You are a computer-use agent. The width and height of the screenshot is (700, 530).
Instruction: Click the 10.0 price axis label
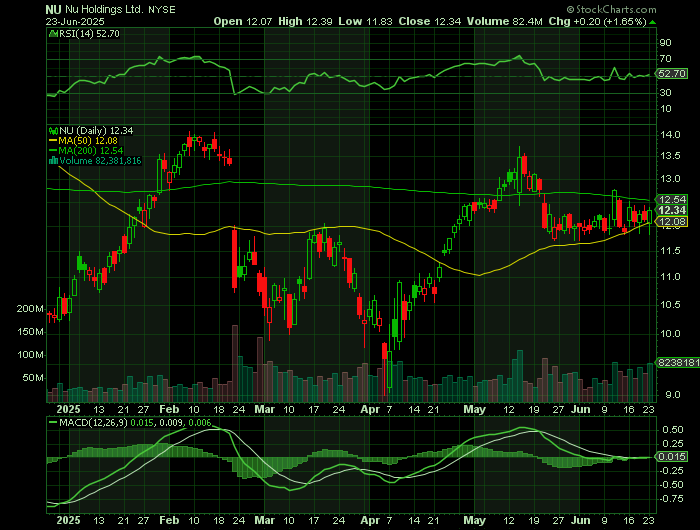click(671, 334)
